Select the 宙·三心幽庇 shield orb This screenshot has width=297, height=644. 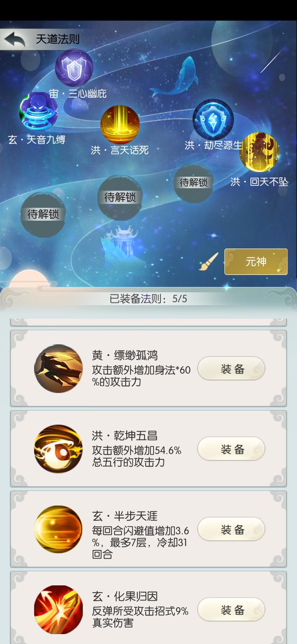(74, 67)
